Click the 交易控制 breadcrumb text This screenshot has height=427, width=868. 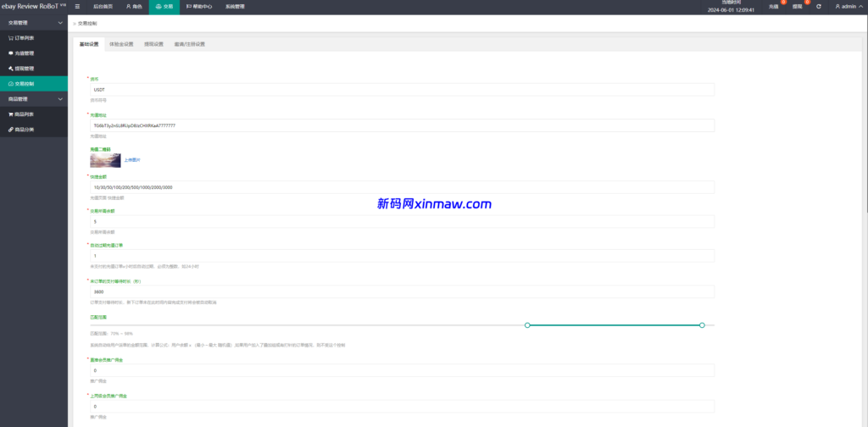pos(87,24)
